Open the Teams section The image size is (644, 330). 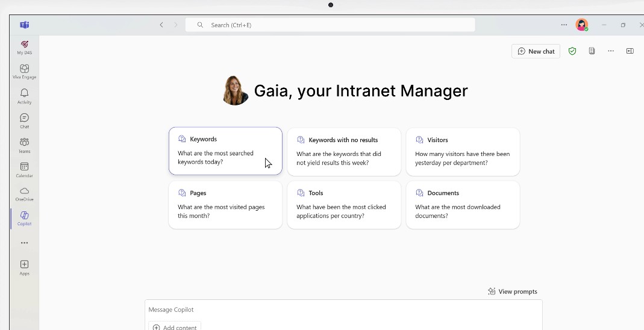(x=24, y=145)
